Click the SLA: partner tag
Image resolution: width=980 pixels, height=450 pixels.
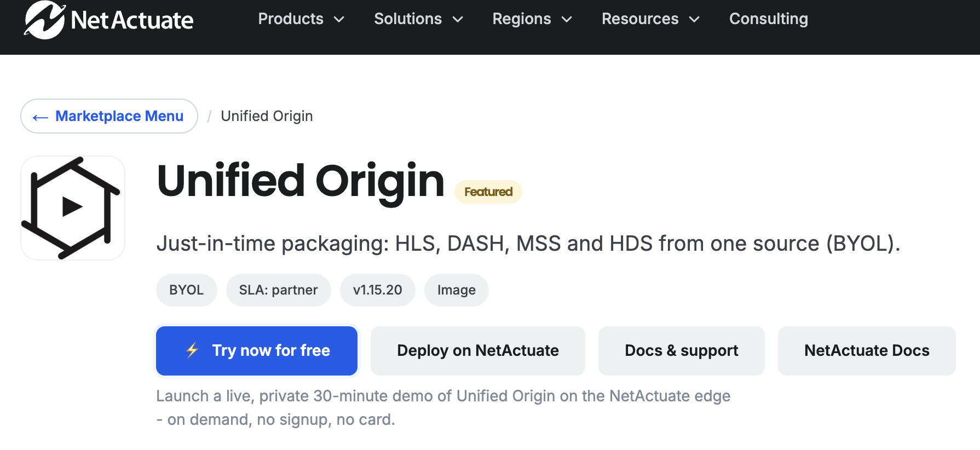279,290
